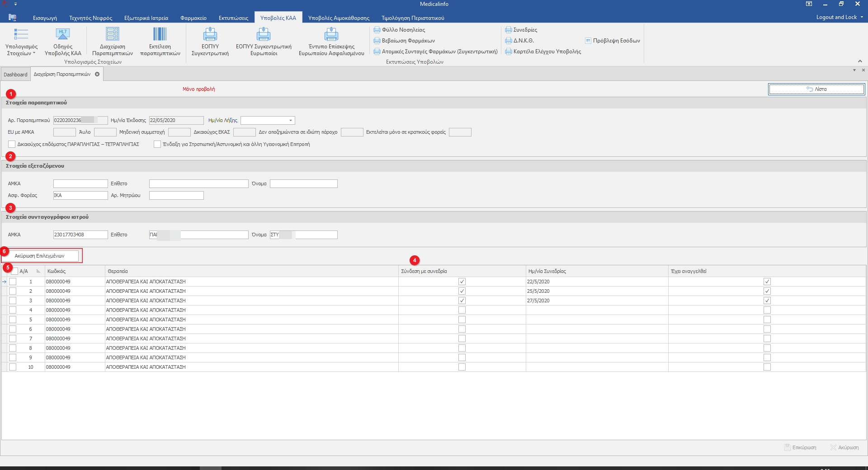Open Logout and Lock dropdown menu
The image size is (868, 470).
pyautogui.click(x=840, y=17)
